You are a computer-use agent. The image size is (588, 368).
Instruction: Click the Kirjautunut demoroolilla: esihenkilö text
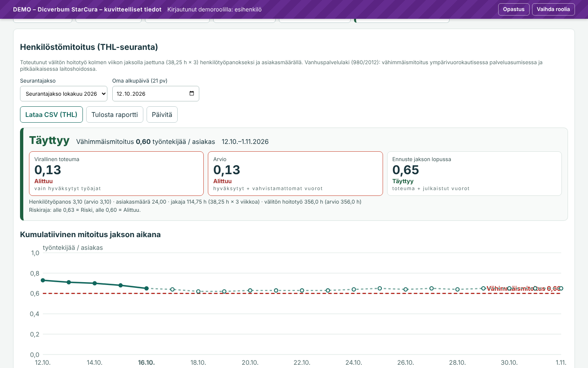point(214,9)
